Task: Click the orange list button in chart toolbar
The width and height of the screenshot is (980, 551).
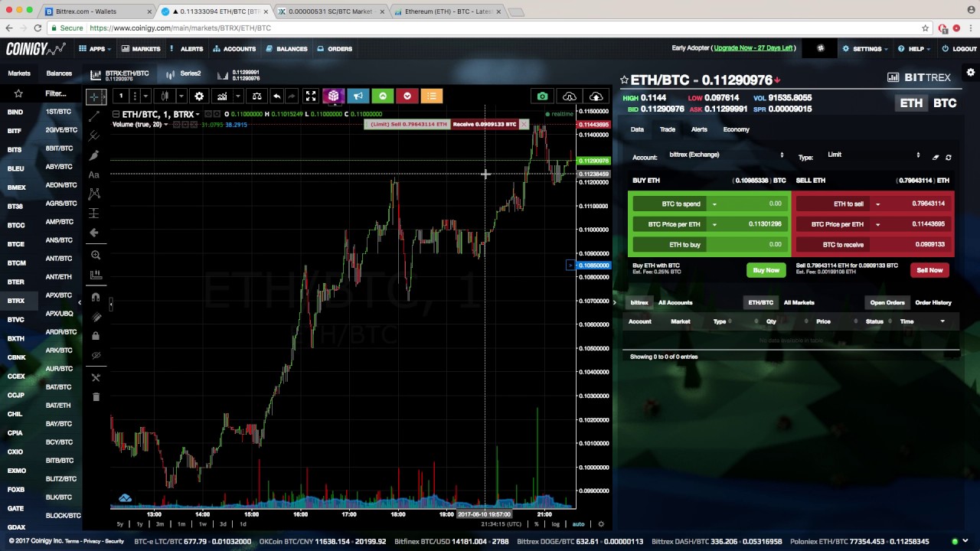Action: (x=431, y=96)
